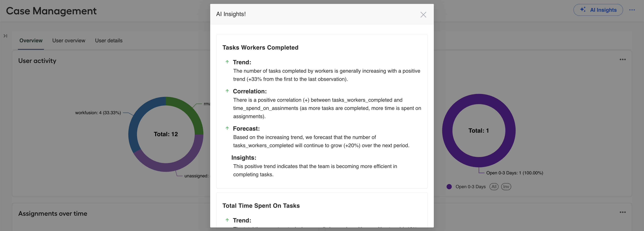Screen dimensions: 644x231
Task: Switch to the User details tab
Action: point(109,40)
